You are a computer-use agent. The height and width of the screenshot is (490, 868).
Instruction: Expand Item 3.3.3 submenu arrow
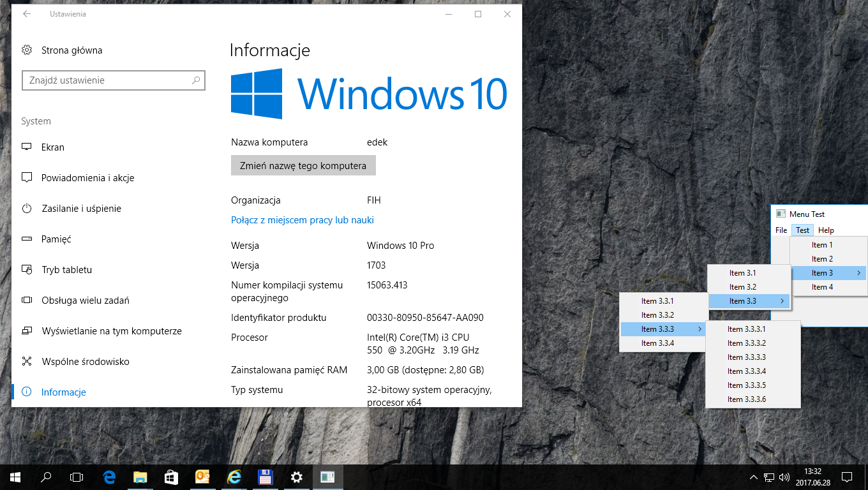[x=700, y=329]
